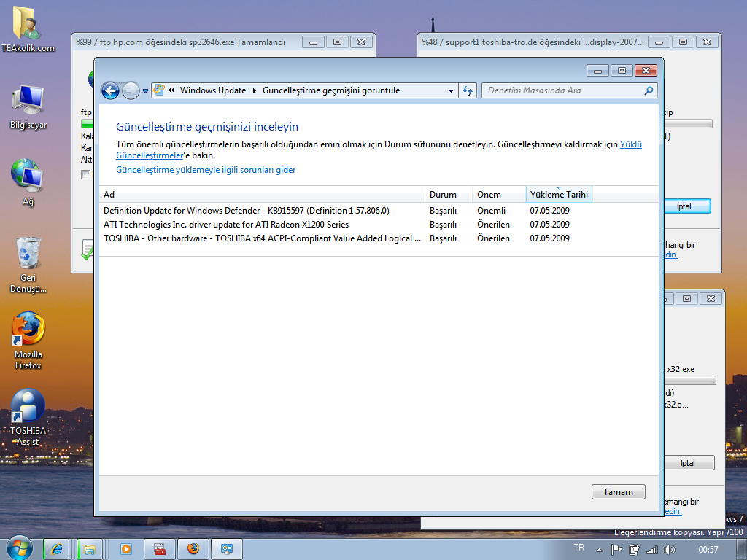The image size is (747, 560).
Task: Click the Önemli importance cell
Action: point(491,211)
